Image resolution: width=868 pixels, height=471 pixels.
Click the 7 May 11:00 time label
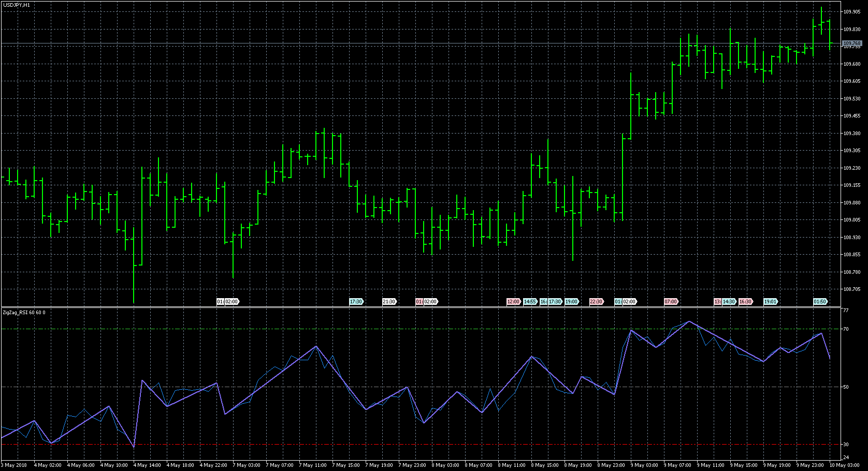click(313, 465)
